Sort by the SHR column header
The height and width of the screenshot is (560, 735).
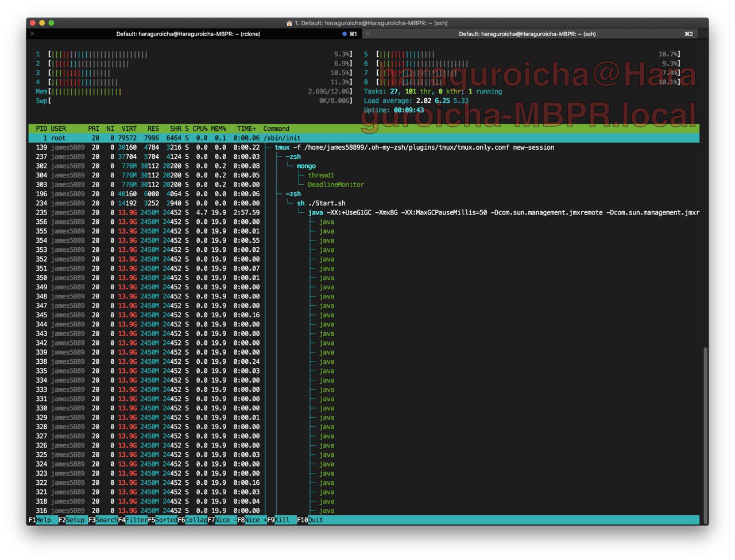point(176,129)
